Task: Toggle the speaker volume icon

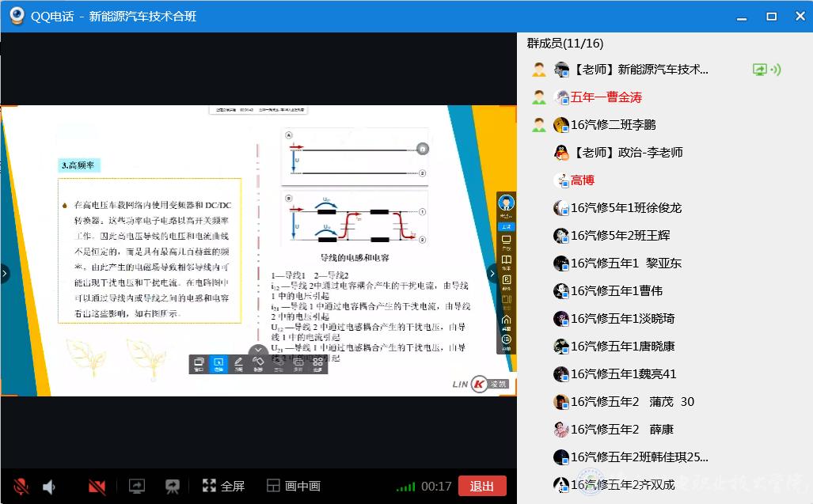Action: (49, 487)
